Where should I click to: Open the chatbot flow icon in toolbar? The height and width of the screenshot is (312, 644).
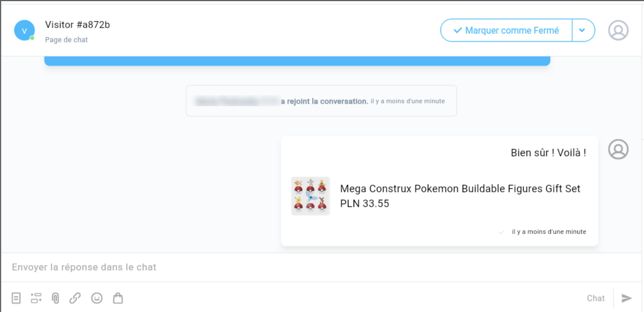pos(36,298)
